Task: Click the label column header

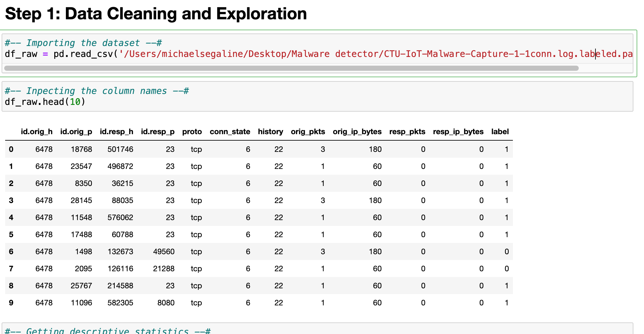Action: point(500,132)
